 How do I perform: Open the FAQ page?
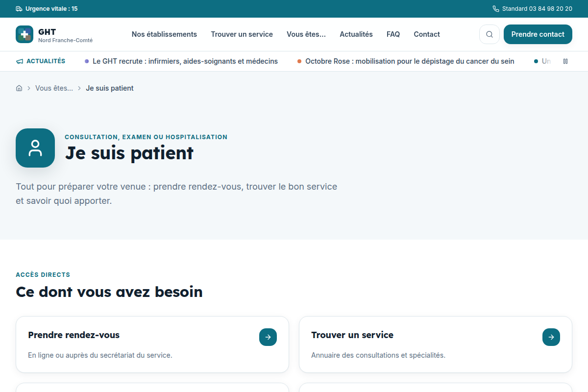tap(393, 34)
